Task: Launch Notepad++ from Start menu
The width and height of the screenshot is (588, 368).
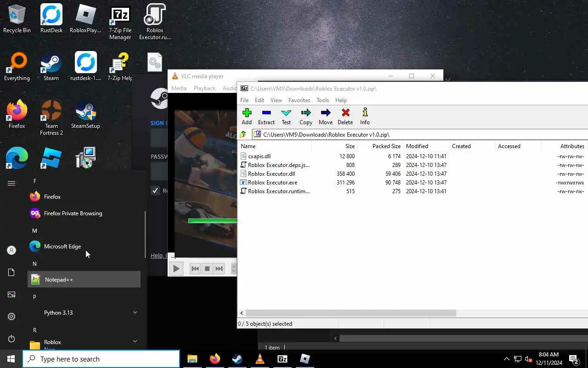Action: [x=84, y=280]
